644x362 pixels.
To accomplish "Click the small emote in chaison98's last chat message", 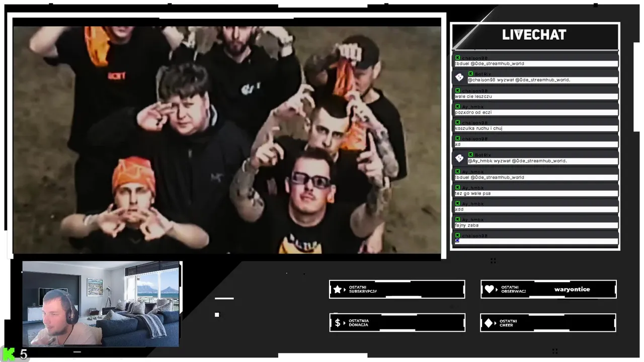I will tap(457, 241).
